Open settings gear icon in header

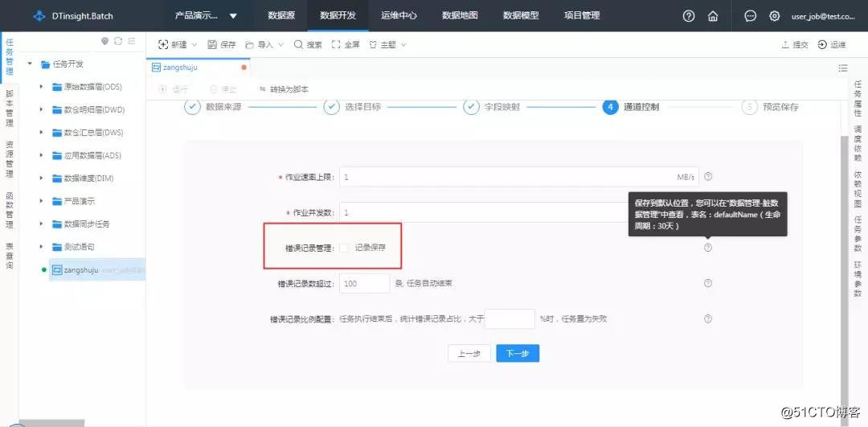[775, 16]
